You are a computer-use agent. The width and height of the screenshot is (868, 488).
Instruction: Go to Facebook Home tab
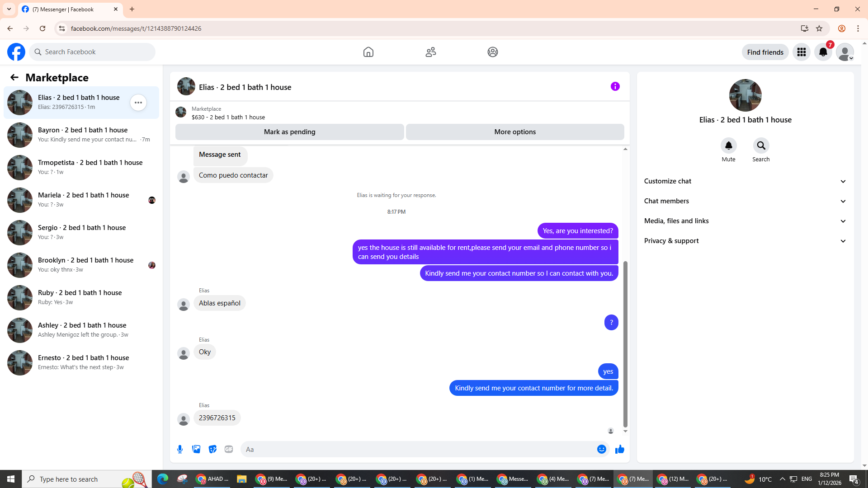point(368,52)
